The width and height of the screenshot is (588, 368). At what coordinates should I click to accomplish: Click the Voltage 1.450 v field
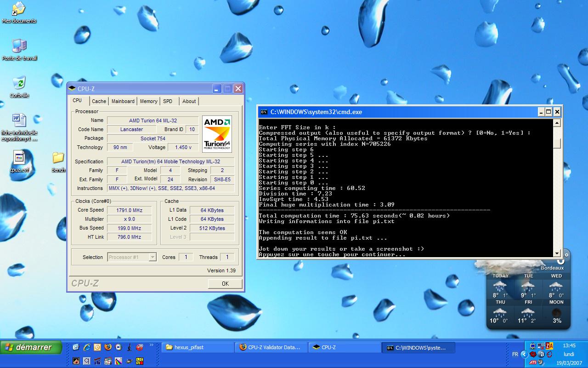pyautogui.click(x=183, y=147)
